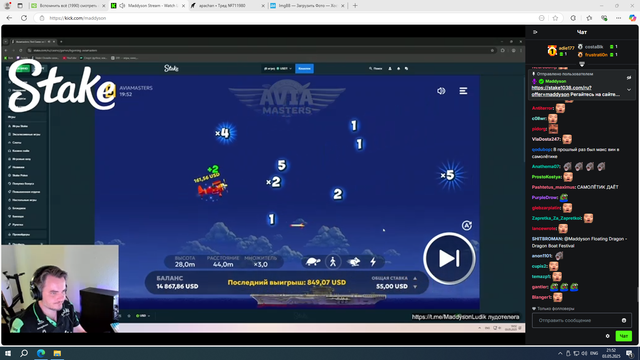
Task: Click the 55,00 USD bet amount
Action: pos(392,287)
